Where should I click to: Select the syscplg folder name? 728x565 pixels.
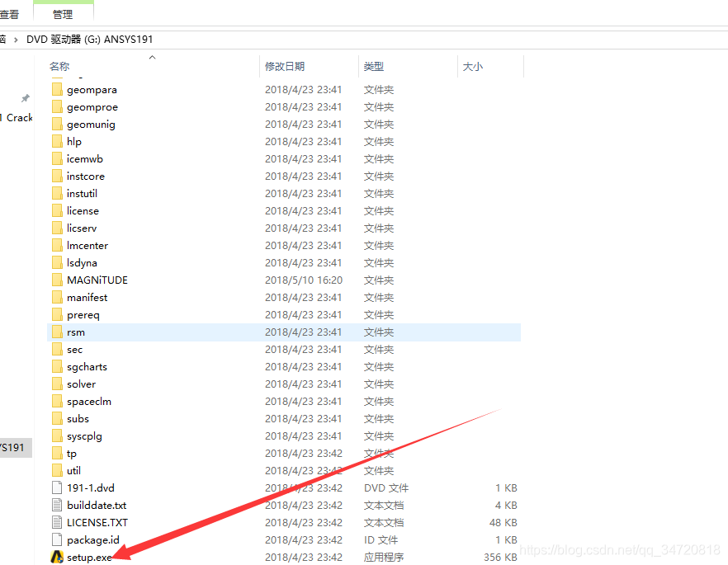click(x=84, y=436)
